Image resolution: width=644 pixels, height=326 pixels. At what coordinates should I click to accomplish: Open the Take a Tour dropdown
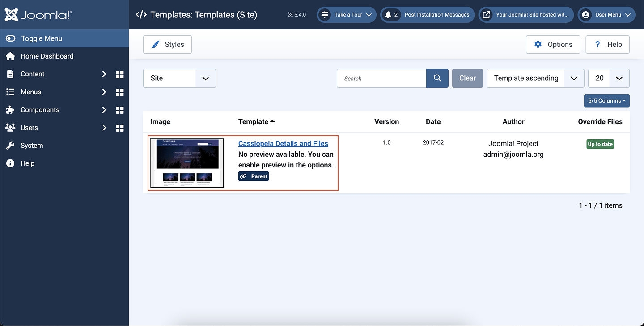[x=347, y=15]
